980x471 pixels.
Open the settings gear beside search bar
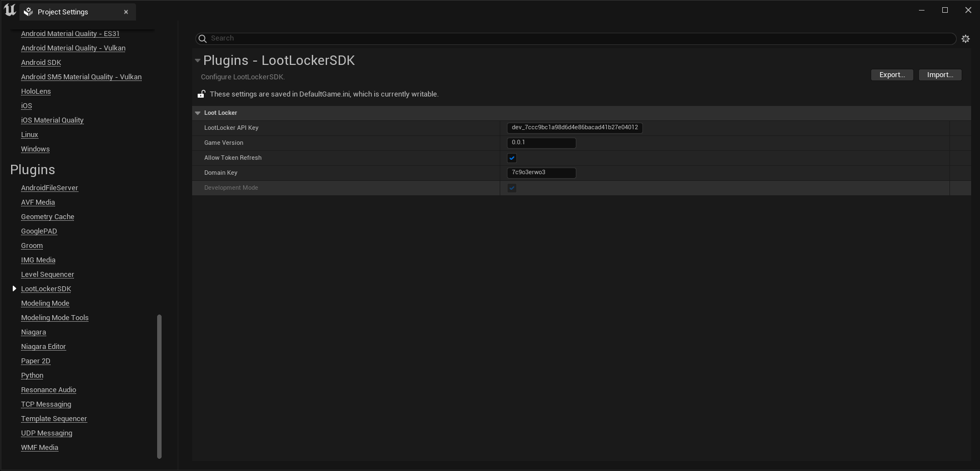pos(966,39)
